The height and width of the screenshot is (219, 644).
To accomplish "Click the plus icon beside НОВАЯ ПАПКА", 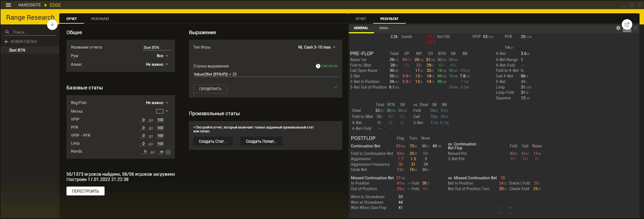I will (6, 42).
